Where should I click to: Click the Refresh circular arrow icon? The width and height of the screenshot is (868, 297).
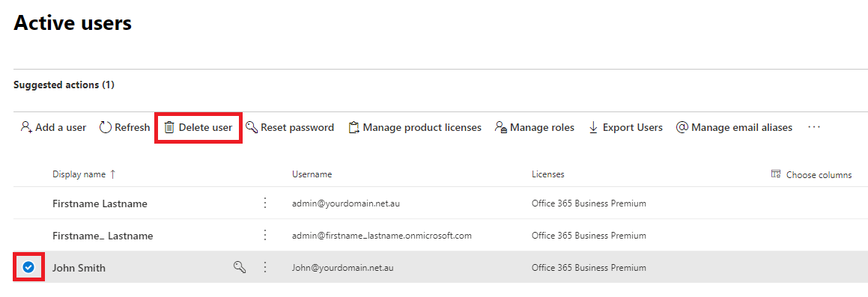[x=105, y=127]
